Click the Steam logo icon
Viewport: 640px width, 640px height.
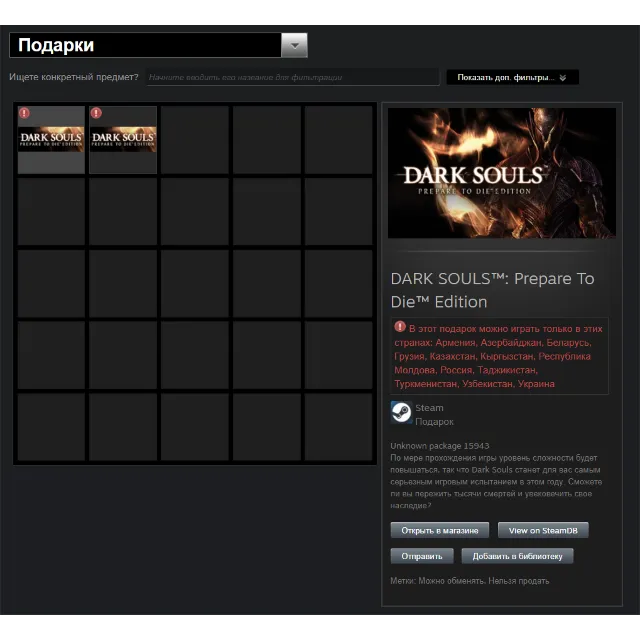tap(401, 412)
